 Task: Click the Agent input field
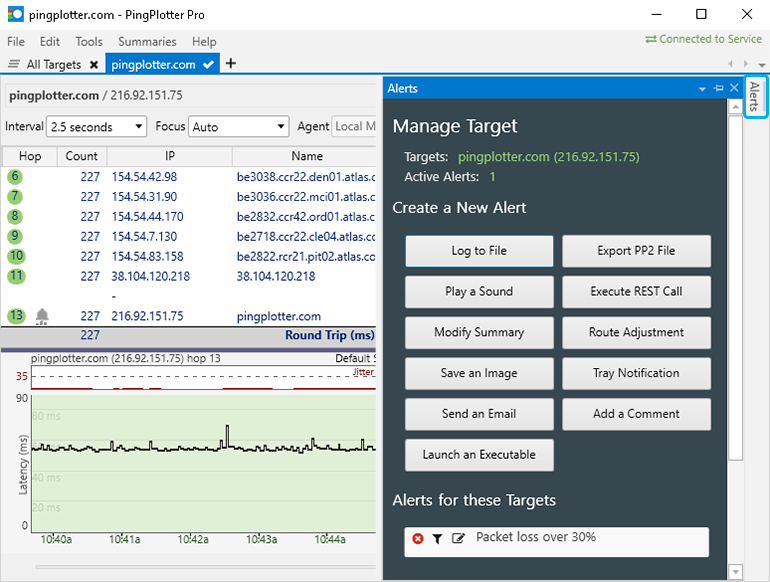(x=354, y=127)
